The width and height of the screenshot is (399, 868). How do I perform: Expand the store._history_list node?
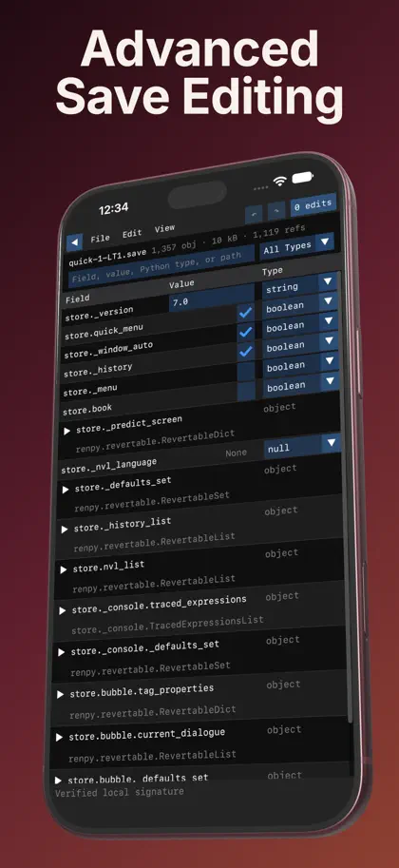point(65,530)
